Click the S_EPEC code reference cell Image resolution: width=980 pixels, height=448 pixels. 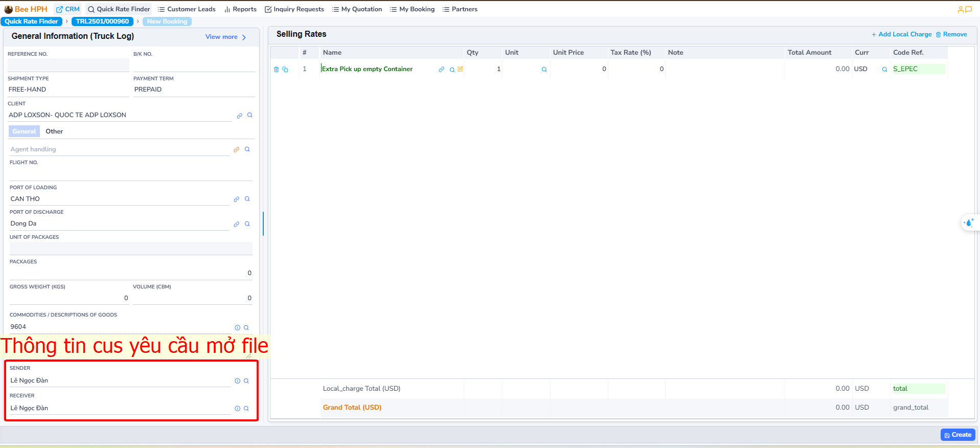pos(919,69)
